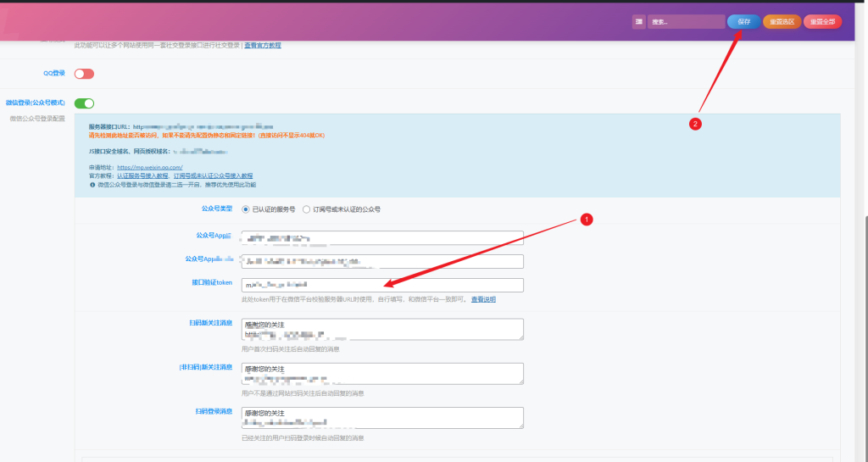Viewport: 868px width, 462px height.
Task: Click the 接口验证token input field
Action: tap(381, 285)
